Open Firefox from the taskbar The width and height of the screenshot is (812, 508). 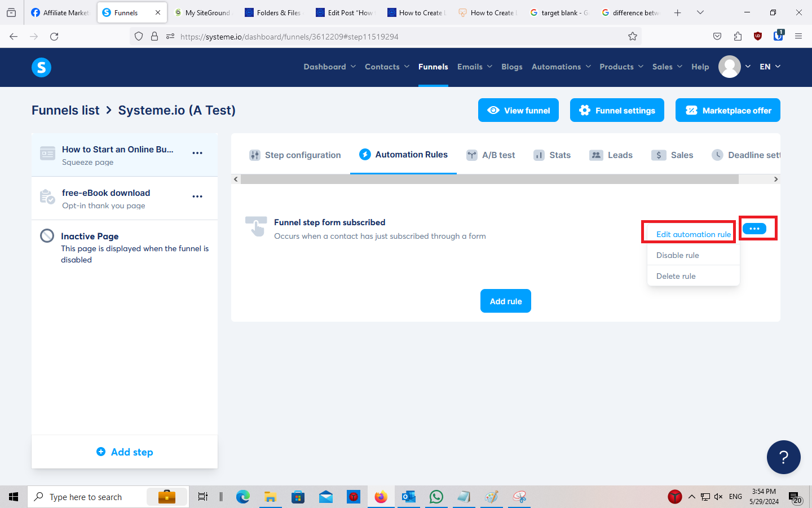[381, 497]
